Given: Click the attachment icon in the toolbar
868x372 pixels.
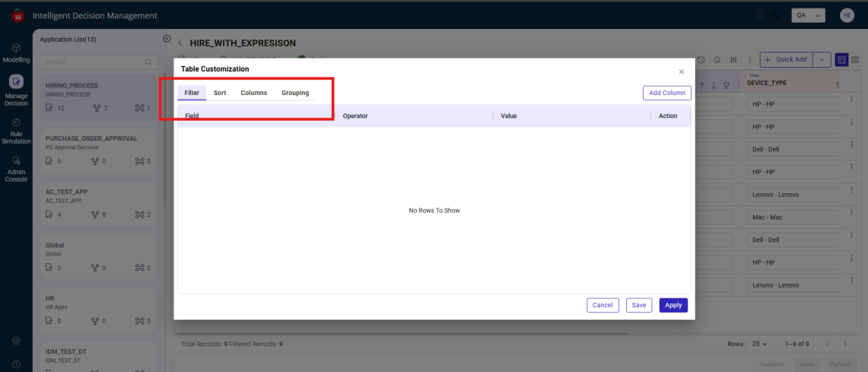Looking at the screenshot, I should [717, 60].
